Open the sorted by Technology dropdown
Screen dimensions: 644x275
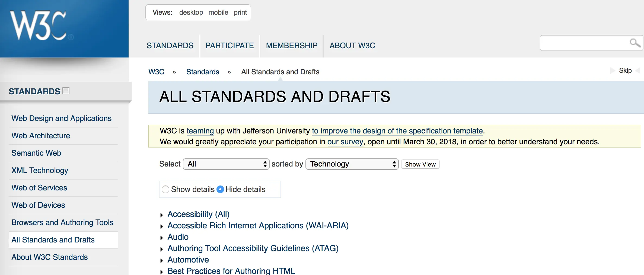(x=352, y=164)
